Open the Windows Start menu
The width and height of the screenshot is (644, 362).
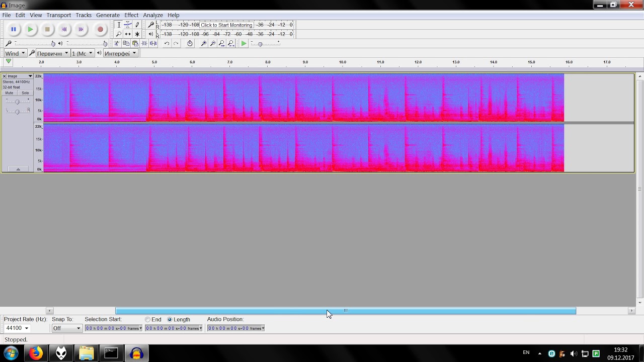[11, 353]
